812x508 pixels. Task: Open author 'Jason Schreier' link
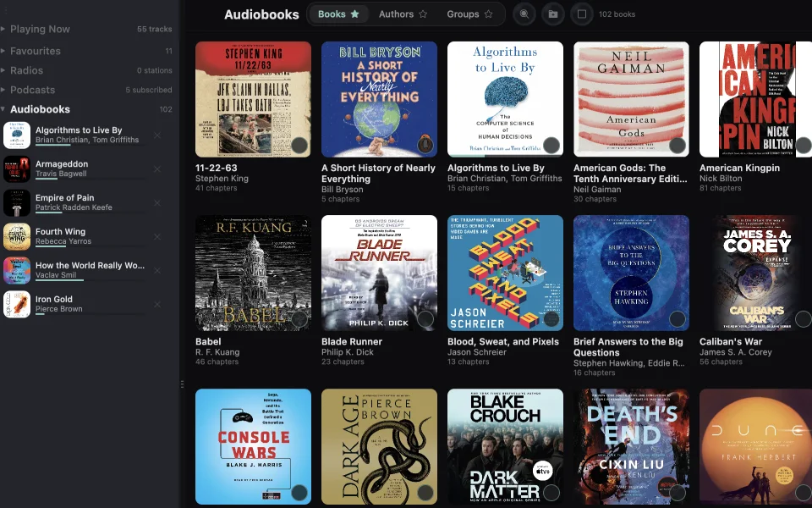pos(477,352)
